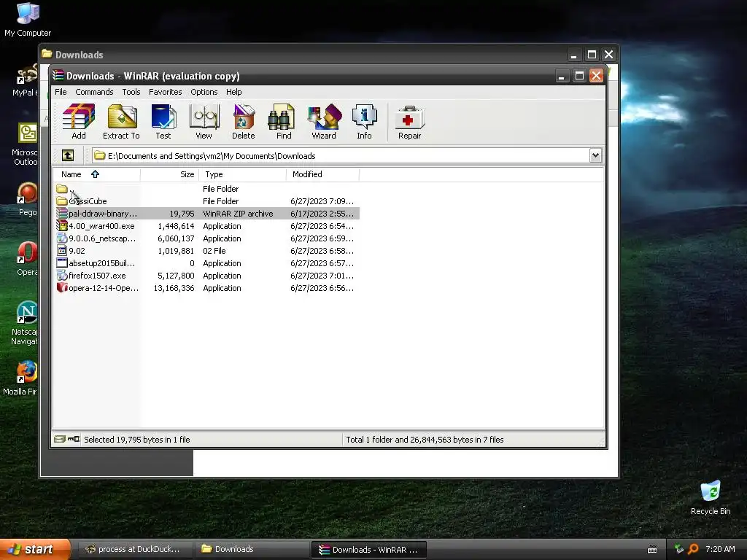This screenshot has height=560, width=747.
Task: Click the 02 File type cell
Action: [x=214, y=251]
